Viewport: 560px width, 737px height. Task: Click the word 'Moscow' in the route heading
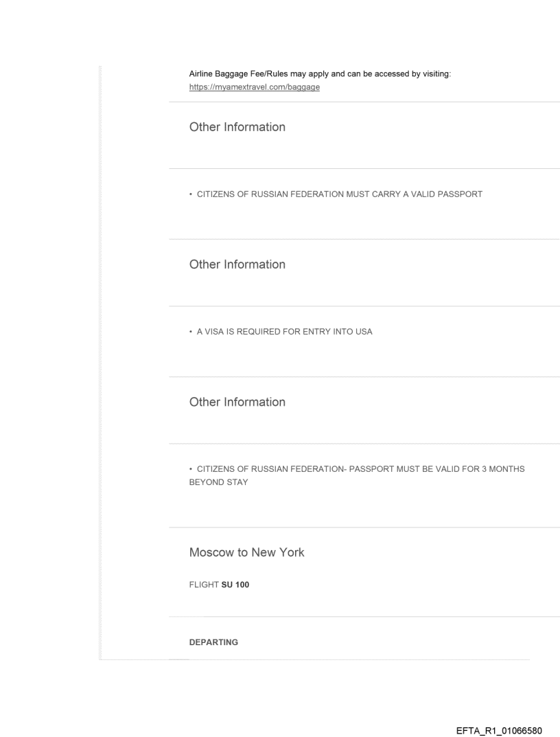(x=211, y=553)
